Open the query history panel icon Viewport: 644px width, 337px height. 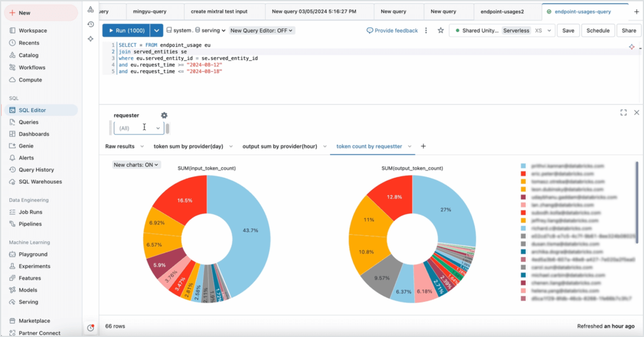tap(90, 24)
